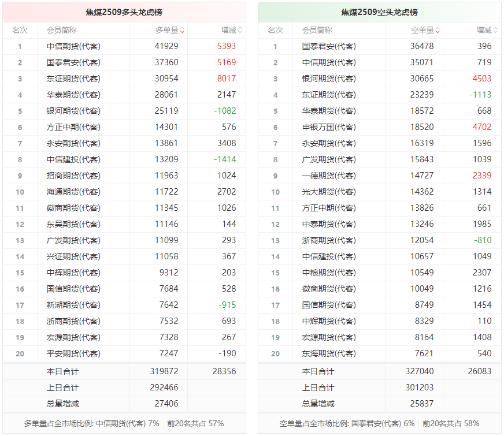Click 空单量占全市场比例 footer text
This screenshot has height=436, width=504.
(347, 423)
